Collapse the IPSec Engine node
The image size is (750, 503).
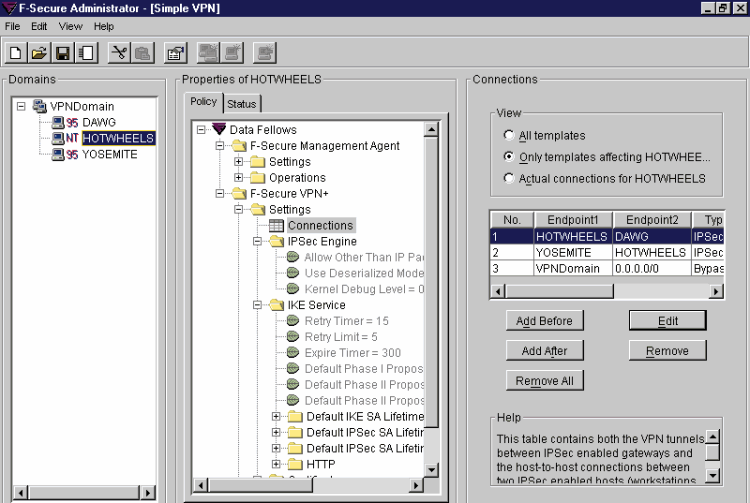coord(257,241)
